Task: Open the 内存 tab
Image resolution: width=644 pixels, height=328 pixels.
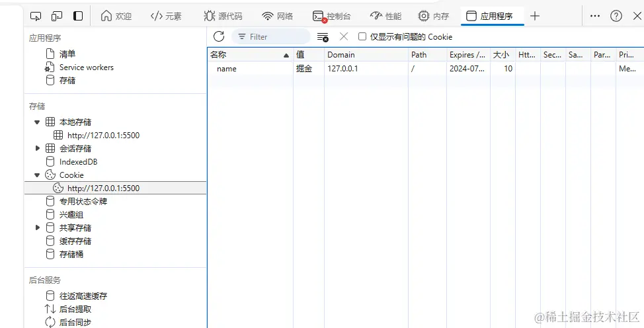Action: (433, 16)
